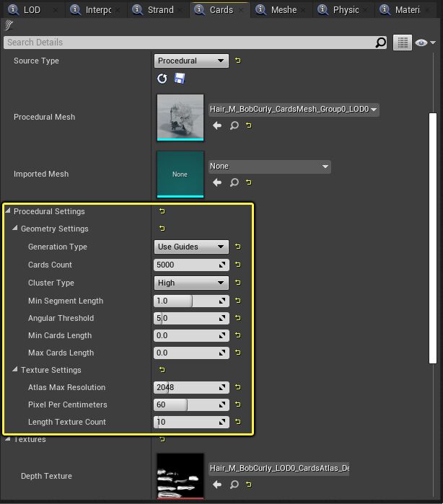Click the Imported Mesh None thumbnail
443x504 pixels.
click(180, 174)
